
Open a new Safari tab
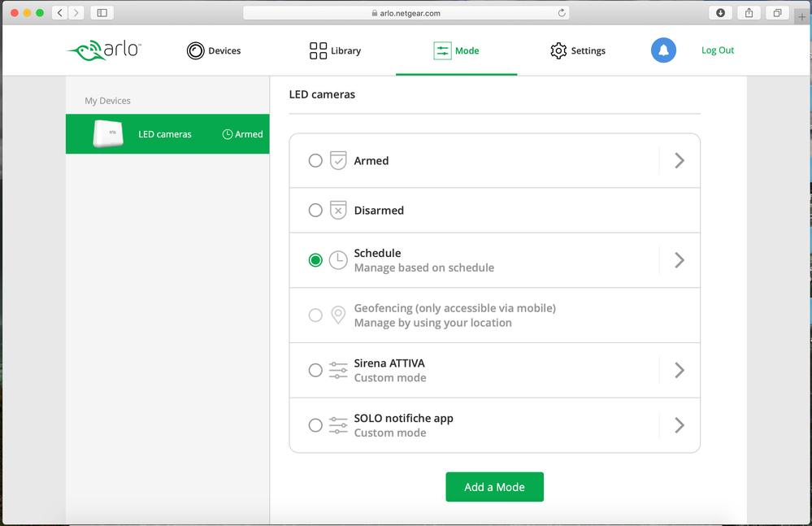pos(801,16)
